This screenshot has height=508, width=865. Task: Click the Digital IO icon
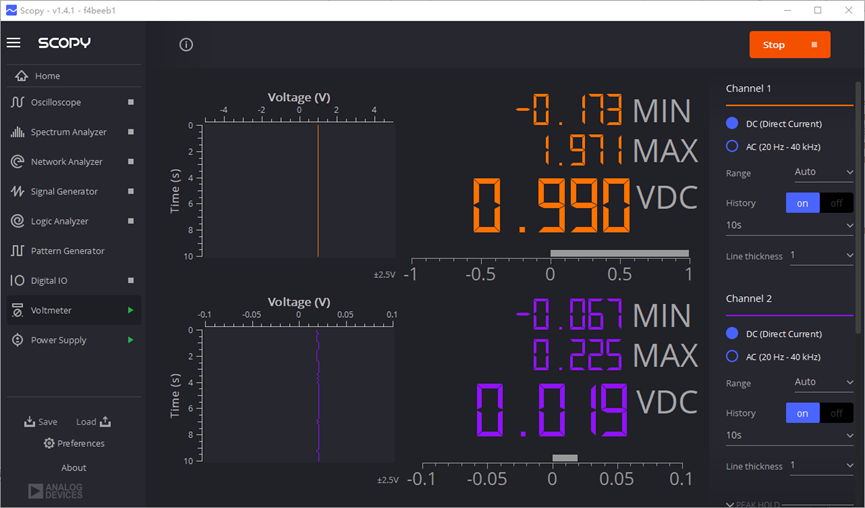click(18, 281)
